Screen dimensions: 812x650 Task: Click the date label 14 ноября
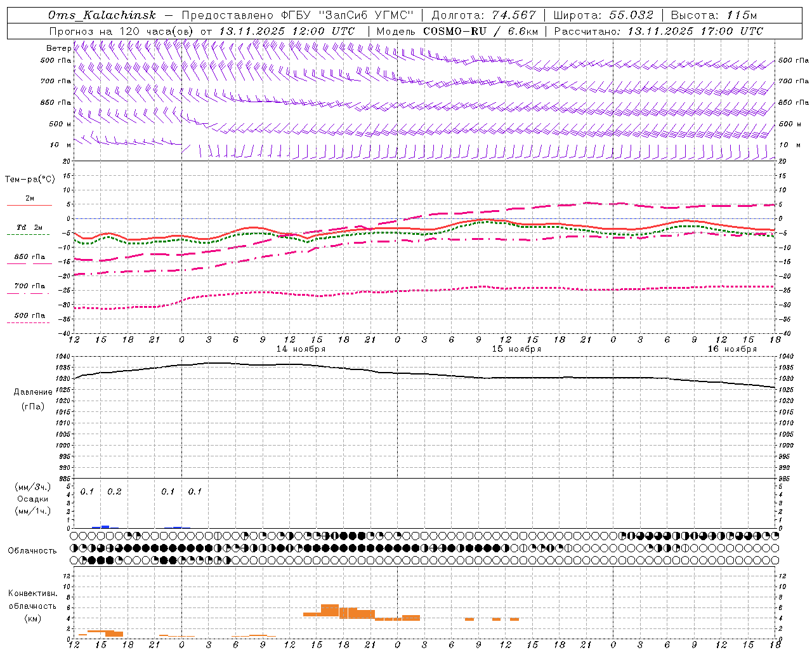click(301, 349)
